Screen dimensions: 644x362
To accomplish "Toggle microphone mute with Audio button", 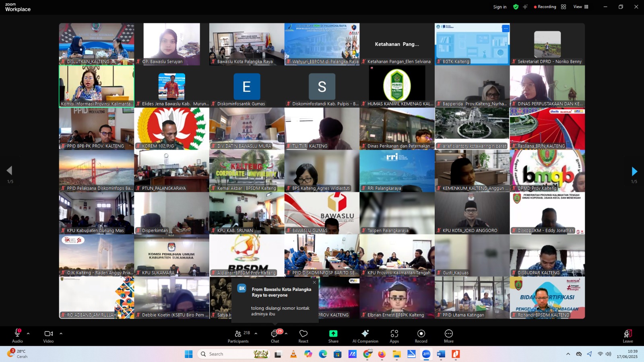I will [x=17, y=336].
